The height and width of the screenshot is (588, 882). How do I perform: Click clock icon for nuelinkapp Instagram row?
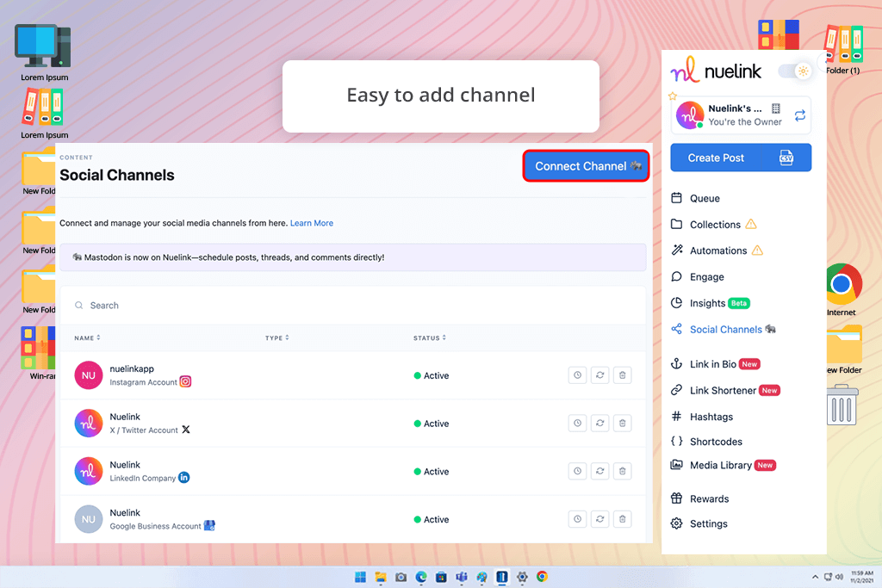578,375
